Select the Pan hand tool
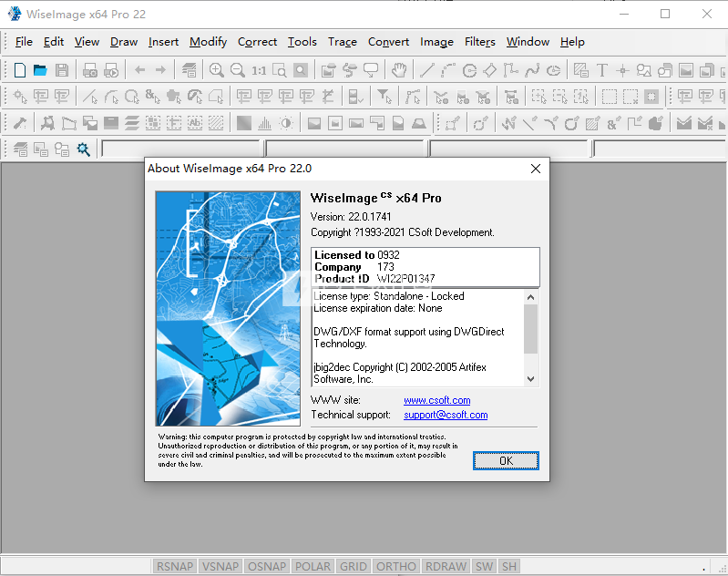728x576 pixels. tap(399, 70)
